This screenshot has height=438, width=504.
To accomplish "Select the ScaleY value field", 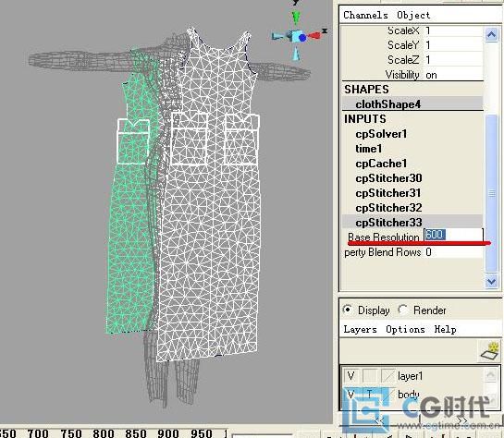I will pos(453,45).
